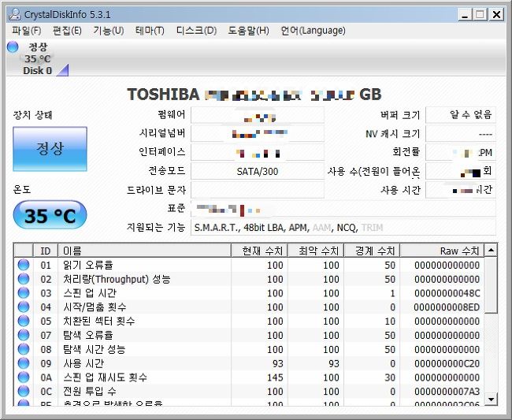
Task: Select the 탐색 시간 성능 attribute name
Action: click(x=94, y=349)
